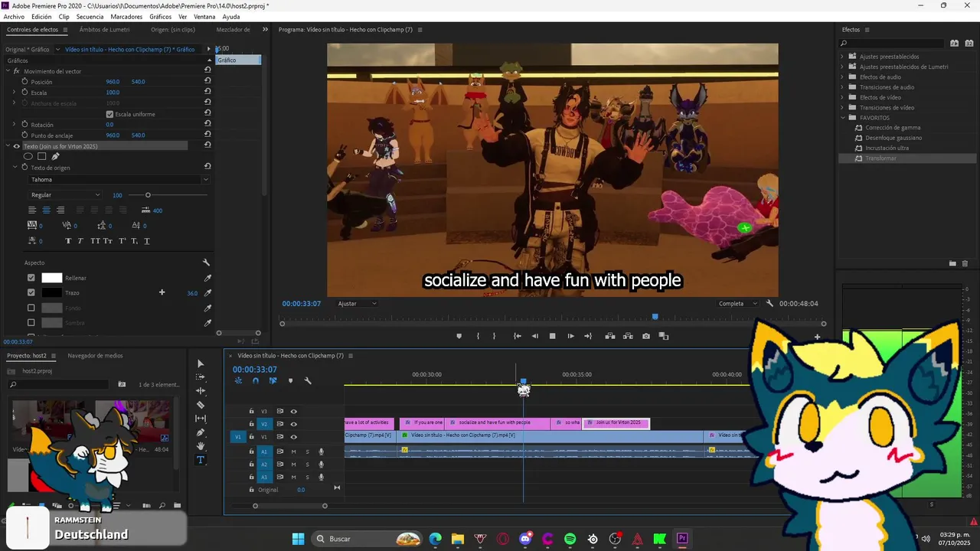Open Ajustar zoom level dropdown
This screenshot has width=980, height=551.
click(358, 303)
